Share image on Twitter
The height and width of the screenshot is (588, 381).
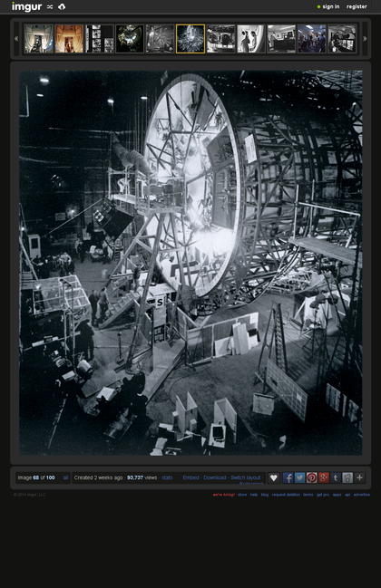point(300,477)
